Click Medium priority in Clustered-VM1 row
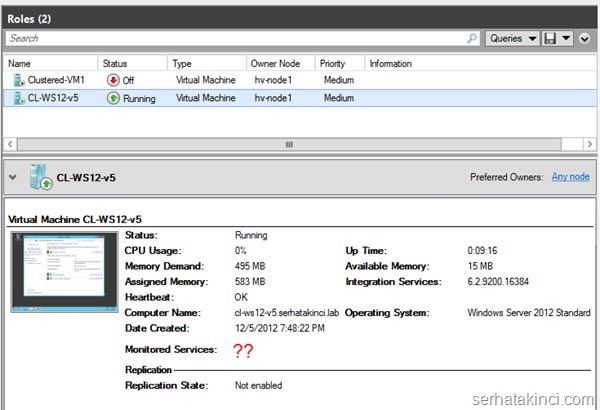Viewport: 600px width, 410px height. tap(339, 80)
